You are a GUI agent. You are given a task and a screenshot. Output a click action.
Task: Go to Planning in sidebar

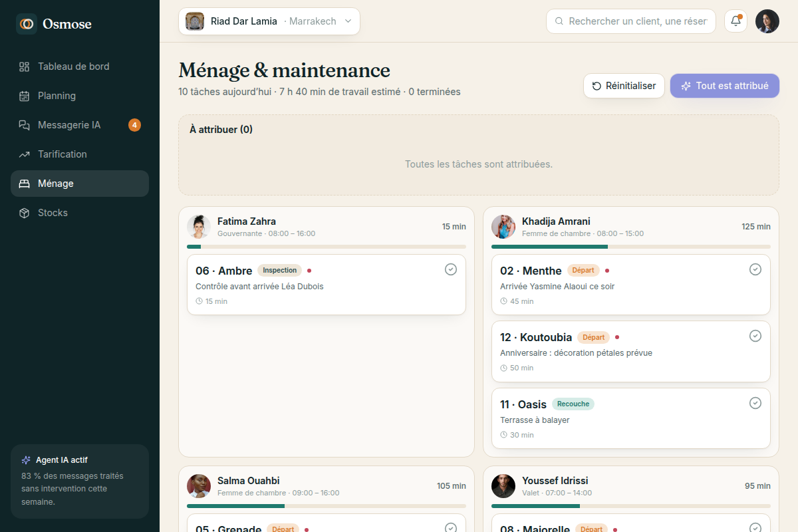(x=80, y=96)
